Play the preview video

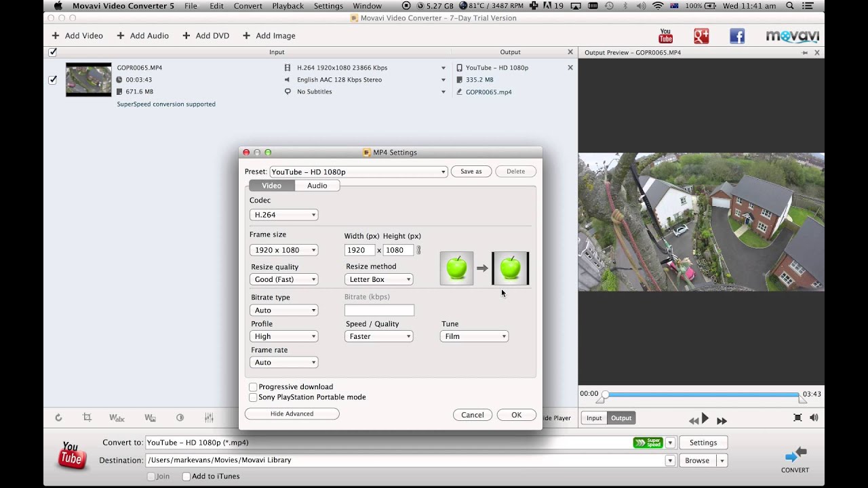click(x=705, y=419)
